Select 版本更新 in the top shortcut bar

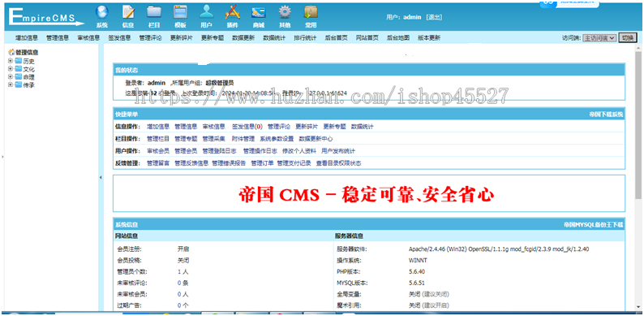coord(429,38)
